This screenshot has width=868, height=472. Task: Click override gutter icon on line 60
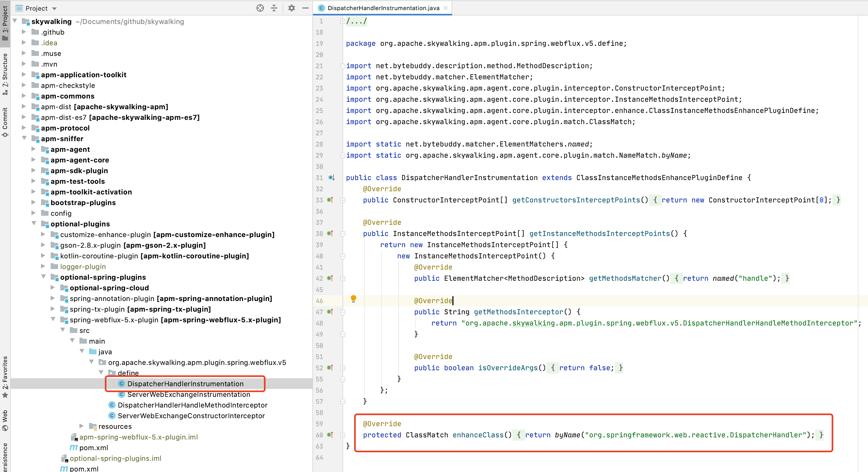click(330, 435)
